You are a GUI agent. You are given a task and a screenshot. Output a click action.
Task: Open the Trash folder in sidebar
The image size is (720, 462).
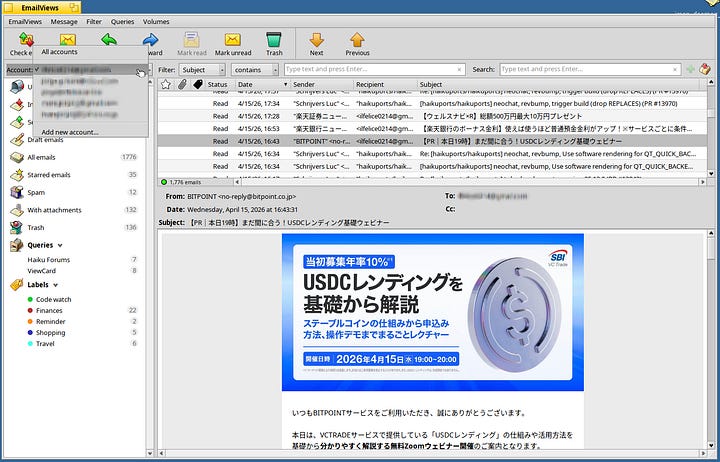point(36,227)
